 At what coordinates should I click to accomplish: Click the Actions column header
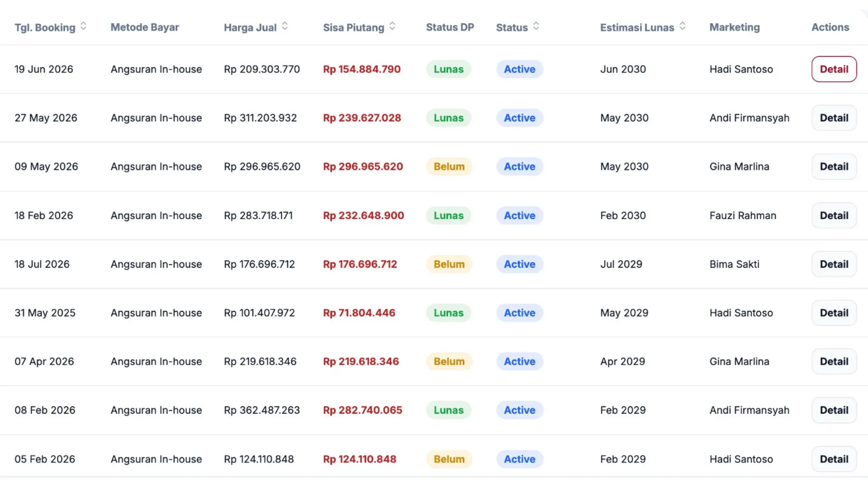830,27
